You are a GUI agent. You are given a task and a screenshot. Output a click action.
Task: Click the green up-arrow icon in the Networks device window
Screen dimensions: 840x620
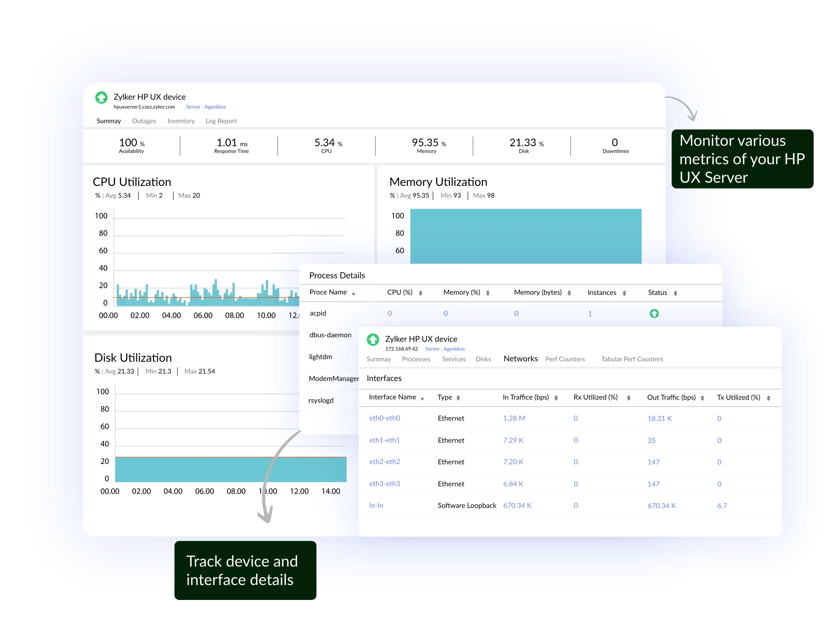coord(373,340)
